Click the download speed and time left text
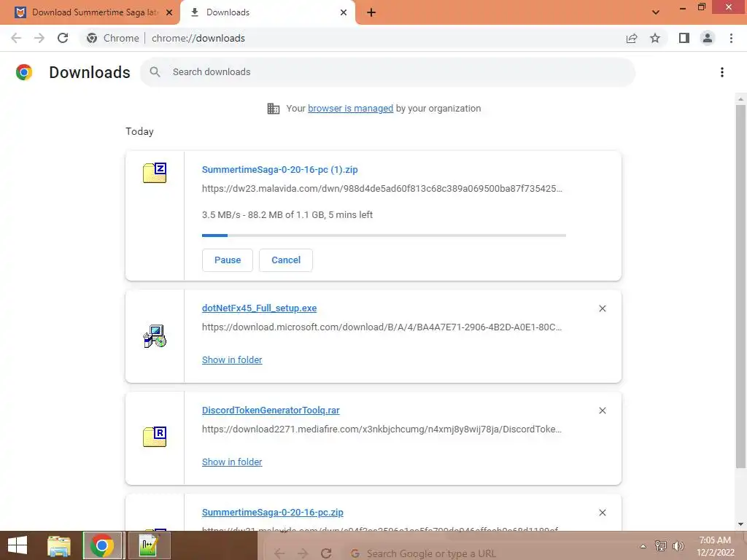The width and height of the screenshot is (747, 560). tap(287, 215)
